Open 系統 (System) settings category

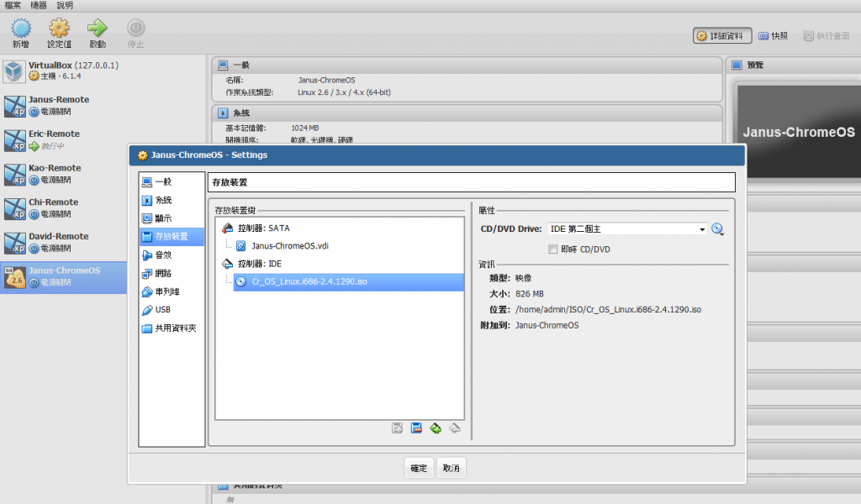click(172, 200)
